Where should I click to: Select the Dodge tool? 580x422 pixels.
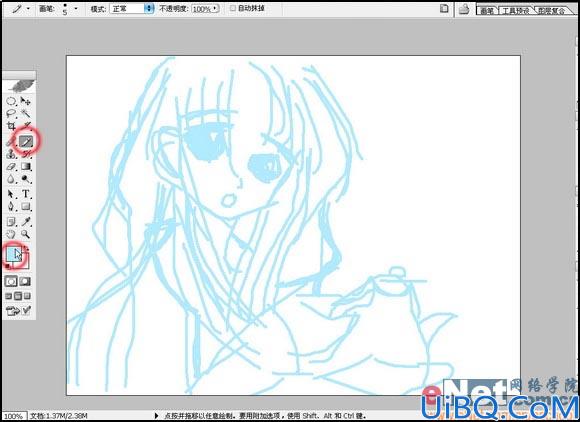[26, 179]
